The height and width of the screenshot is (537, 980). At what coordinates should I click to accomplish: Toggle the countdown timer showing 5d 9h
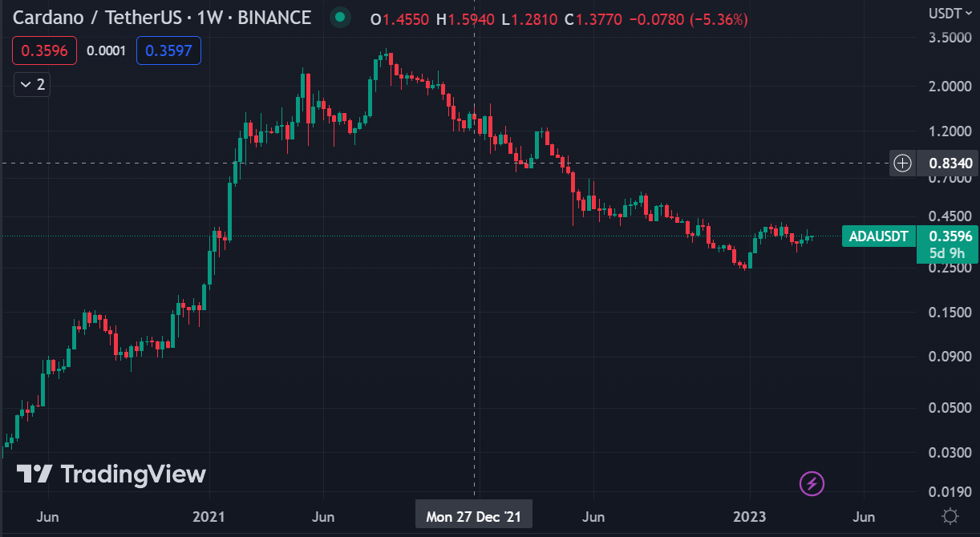point(947,252)
